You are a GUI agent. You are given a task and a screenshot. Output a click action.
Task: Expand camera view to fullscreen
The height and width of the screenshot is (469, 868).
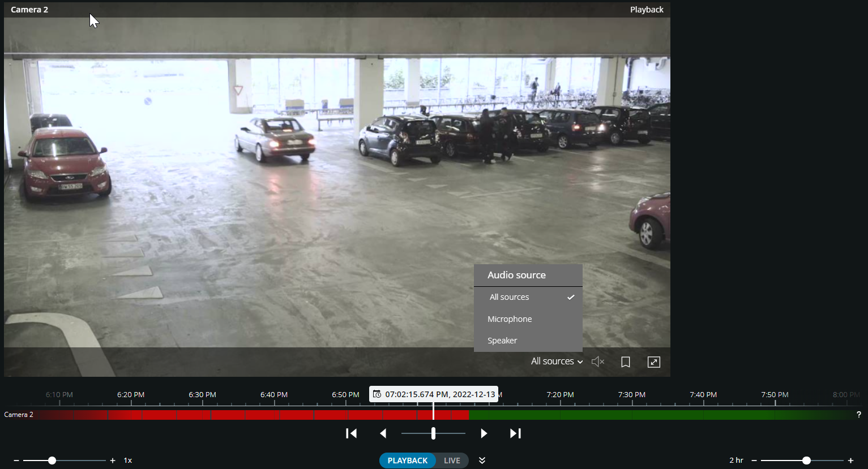(654, 362)
